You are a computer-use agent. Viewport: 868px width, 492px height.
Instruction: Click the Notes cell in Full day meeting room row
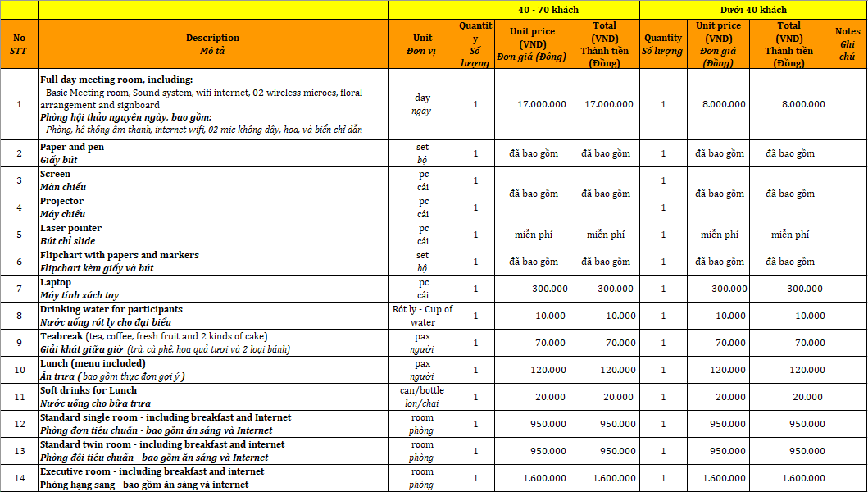[848, 104]
